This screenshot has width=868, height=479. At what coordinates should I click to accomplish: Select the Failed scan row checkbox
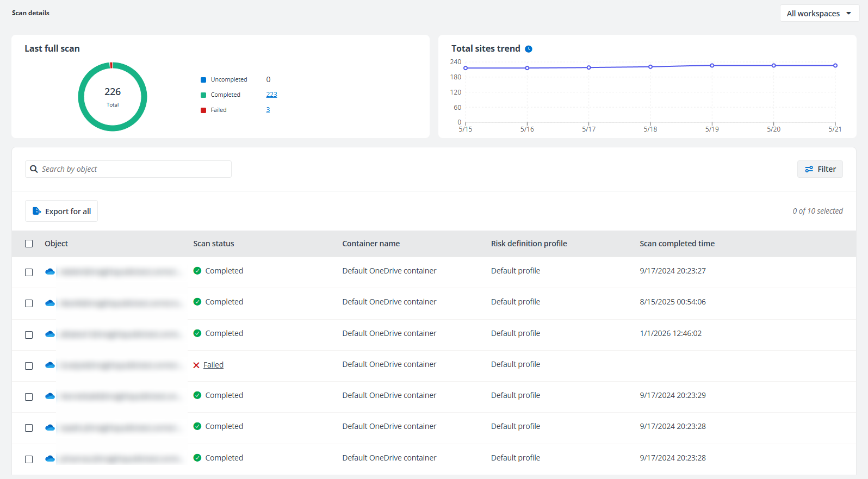click(x=29, y=366)
